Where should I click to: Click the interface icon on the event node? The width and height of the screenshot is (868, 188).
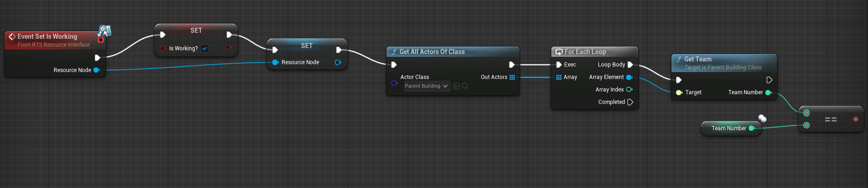click(105, 31)
